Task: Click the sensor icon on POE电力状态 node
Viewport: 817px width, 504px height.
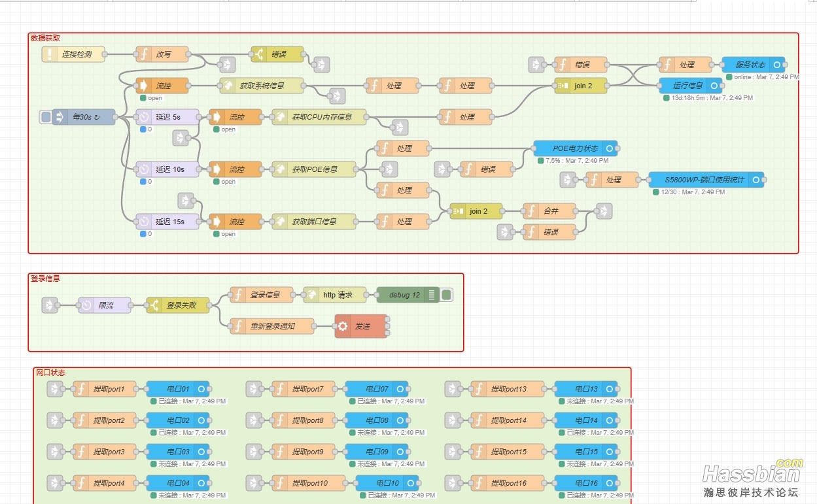Action: (610, 148)
